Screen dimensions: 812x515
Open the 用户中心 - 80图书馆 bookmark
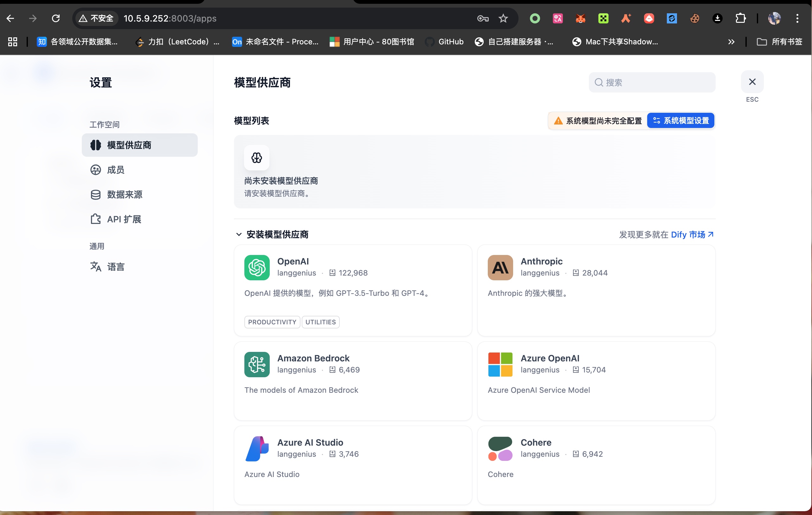coord(371,42)
